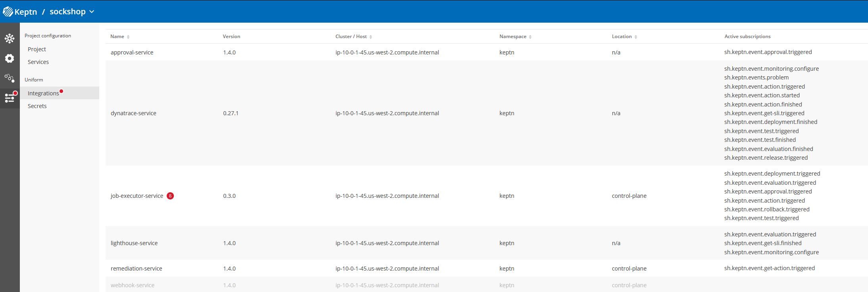Open dynatrace-service integration details
The width and height of the screenshot is (868, 292).
[x=133, y=113]
